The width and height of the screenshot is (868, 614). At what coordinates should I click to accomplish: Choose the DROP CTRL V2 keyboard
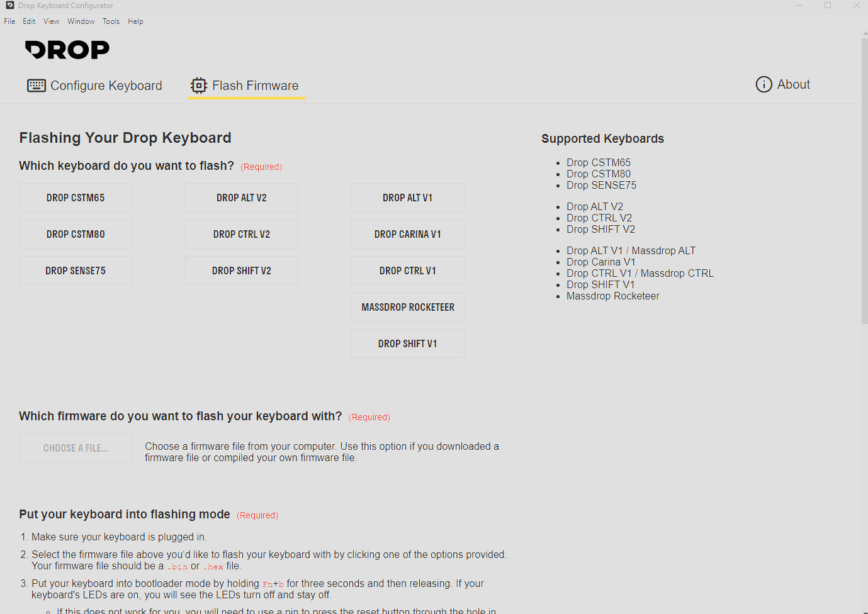coord(242,234)
